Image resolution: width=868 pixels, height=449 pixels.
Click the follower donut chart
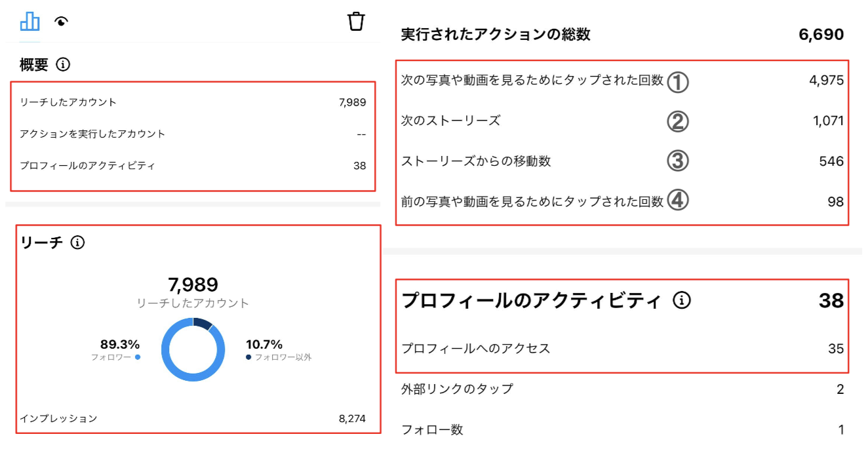[193, 349]
